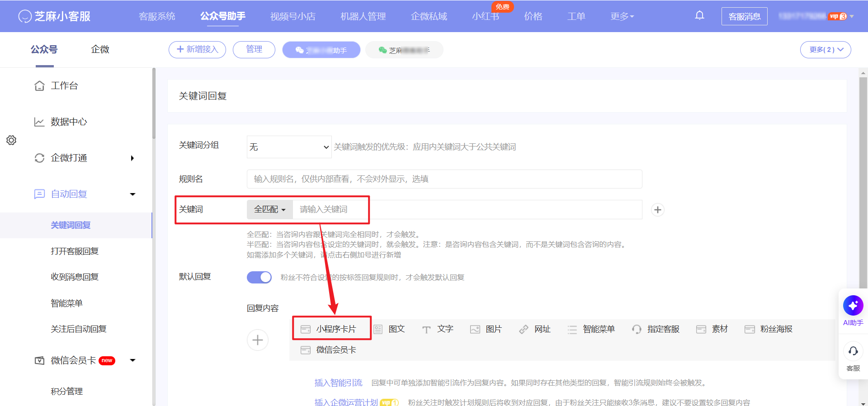Select 小程序卡片 reply type

[329, 329]
